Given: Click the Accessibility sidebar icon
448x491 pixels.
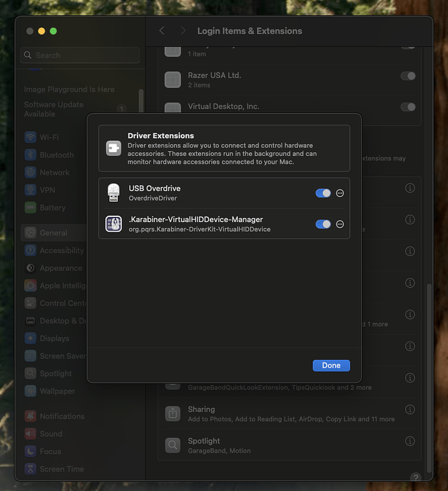Looking at the screenshot, I should point(31,250).
